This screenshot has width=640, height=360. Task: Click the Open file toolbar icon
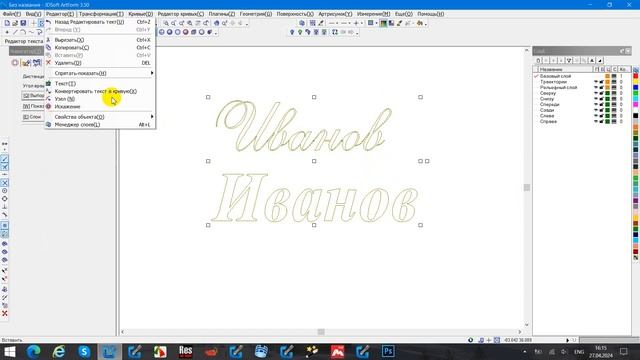(x=15, y=23)
